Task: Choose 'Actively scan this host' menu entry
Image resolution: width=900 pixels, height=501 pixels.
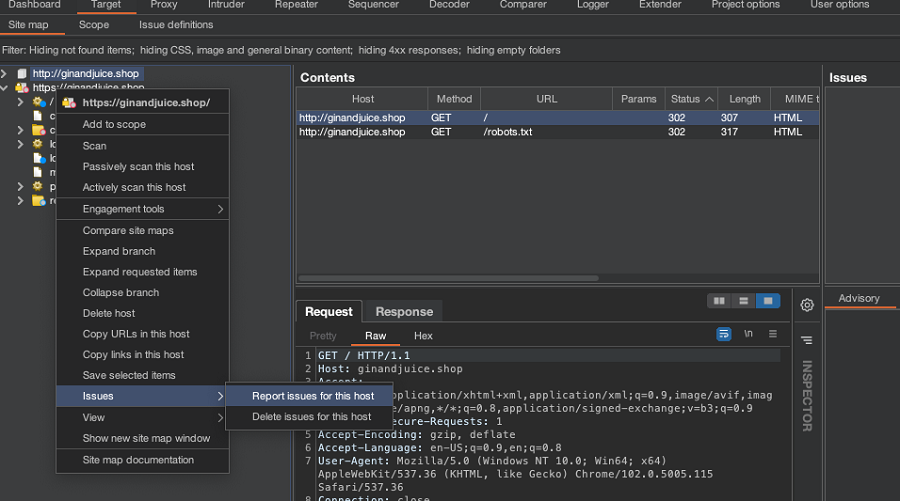Action: point(134,187)
